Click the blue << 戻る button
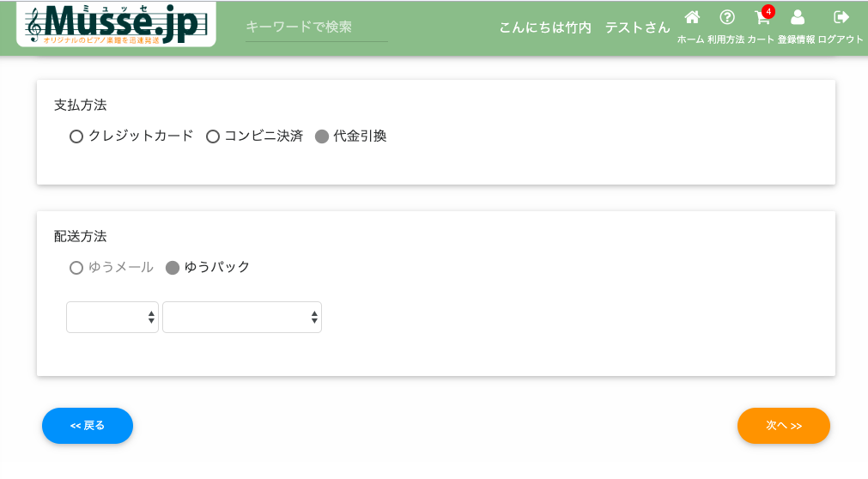 pos(88,426)
